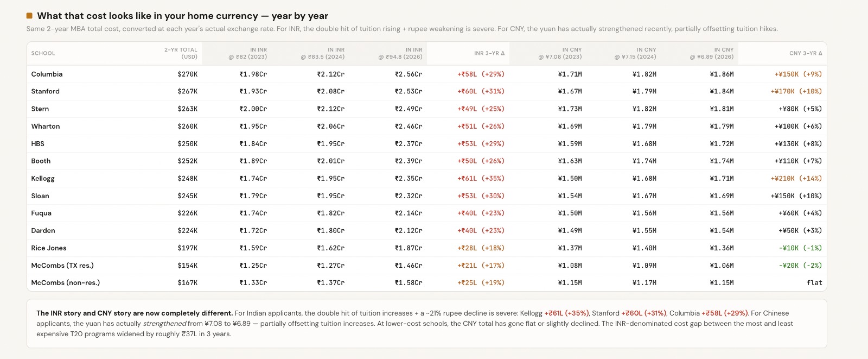Click the "flat" value in McCombs (non-res.) row
Viewport: 868px width, 359px height.
point(814,283)
